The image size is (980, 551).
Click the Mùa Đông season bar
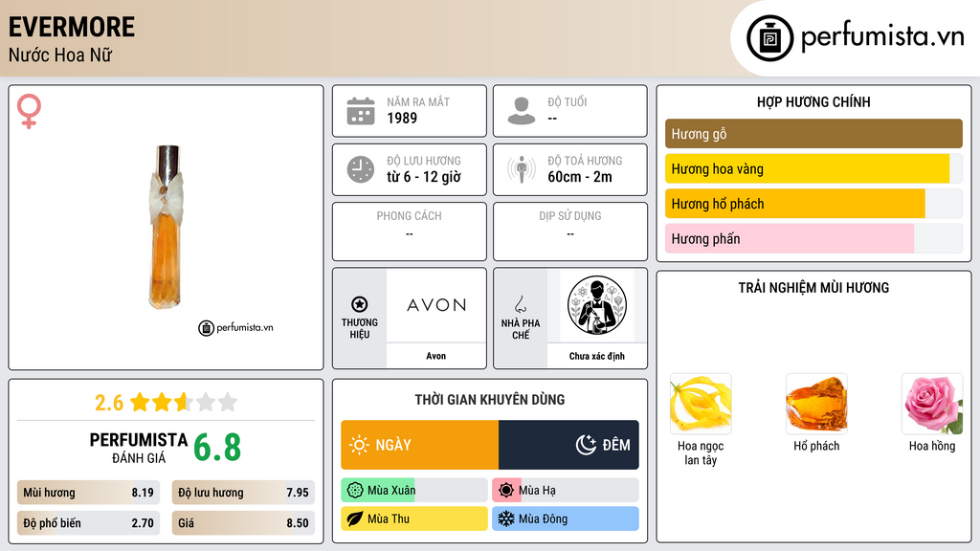coord(566,518)
